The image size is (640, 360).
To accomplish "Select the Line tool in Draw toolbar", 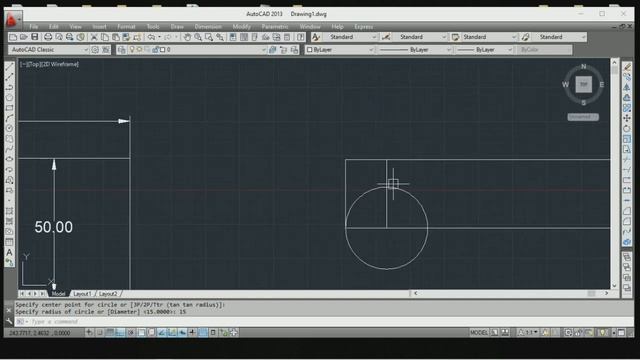I will click(x=9, y=66).
